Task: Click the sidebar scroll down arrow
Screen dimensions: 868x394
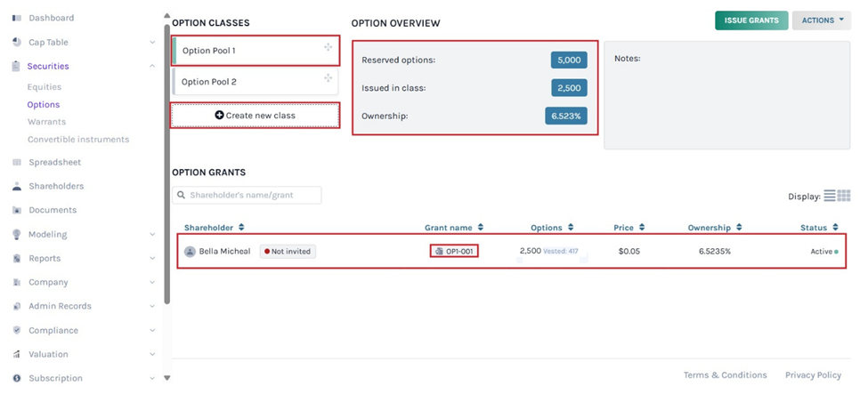Action: 167,379
